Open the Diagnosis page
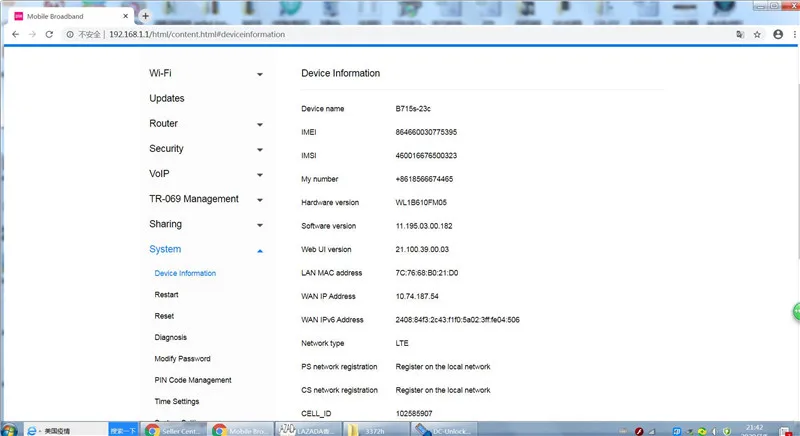 (x=171, y=338)
